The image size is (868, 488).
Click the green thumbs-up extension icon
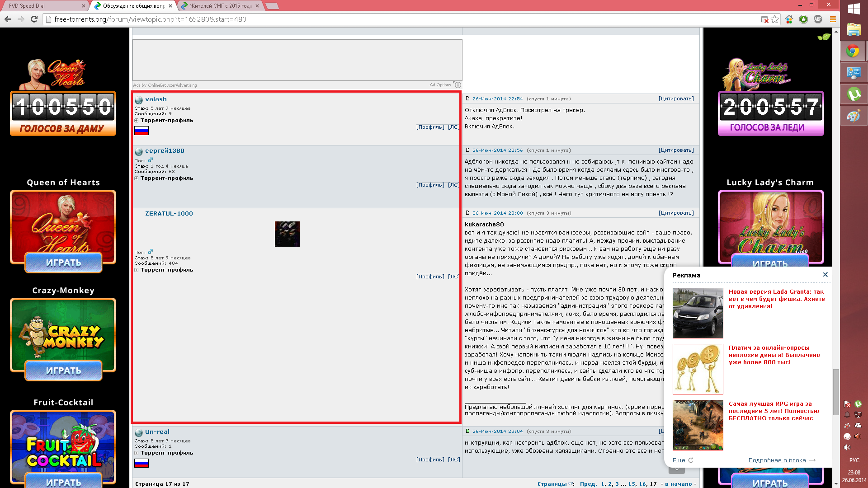[803, 19]
